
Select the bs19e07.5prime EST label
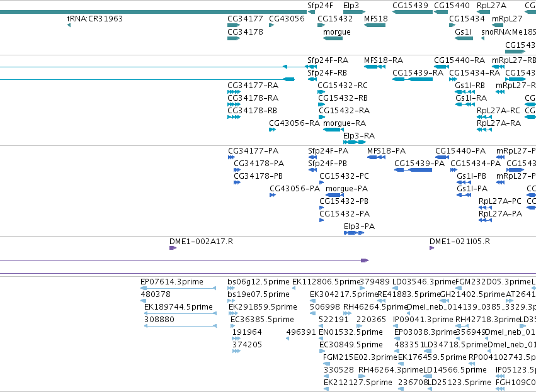[258, 294]
